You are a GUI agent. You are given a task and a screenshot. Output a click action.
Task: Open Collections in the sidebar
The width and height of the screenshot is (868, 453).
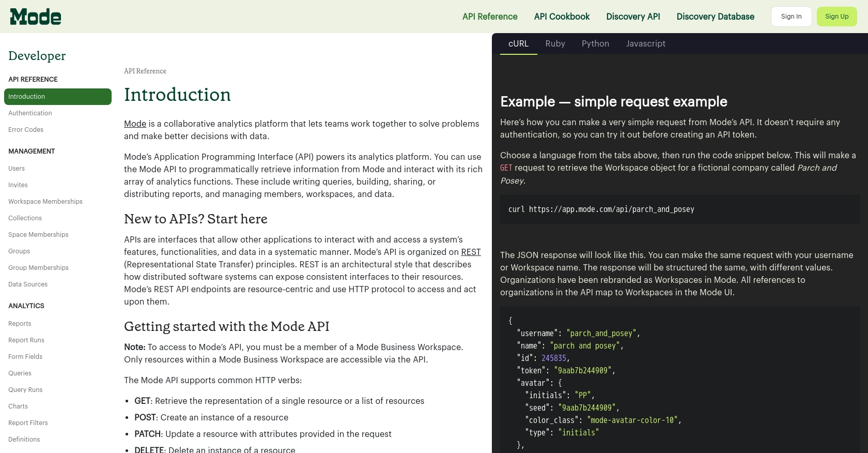tap(25, 218)
